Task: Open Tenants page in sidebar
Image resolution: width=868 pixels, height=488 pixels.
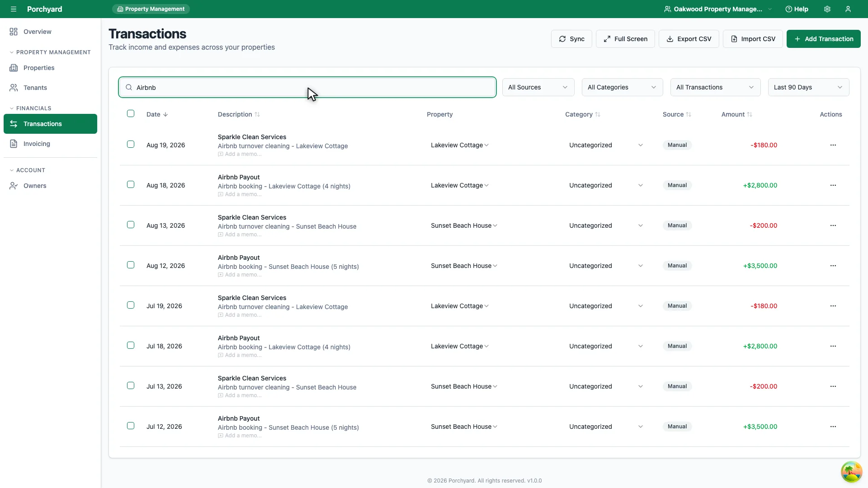Action: (50, 88)
